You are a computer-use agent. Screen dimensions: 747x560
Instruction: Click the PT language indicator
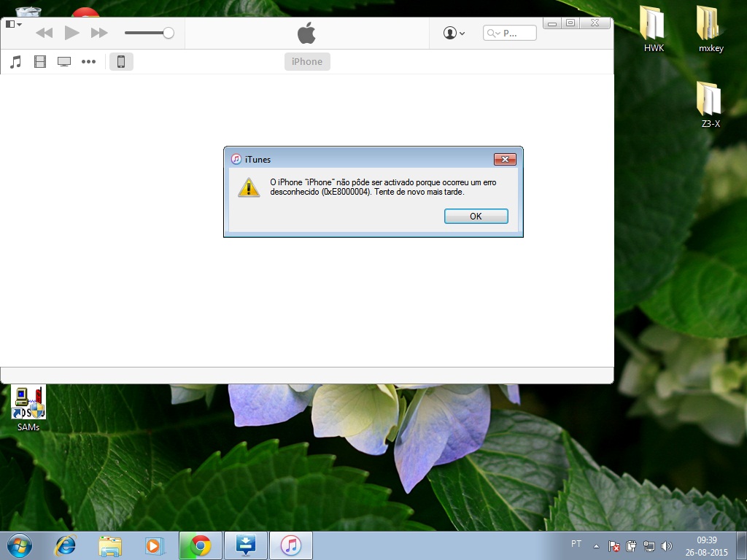click(x=576, y=544)
